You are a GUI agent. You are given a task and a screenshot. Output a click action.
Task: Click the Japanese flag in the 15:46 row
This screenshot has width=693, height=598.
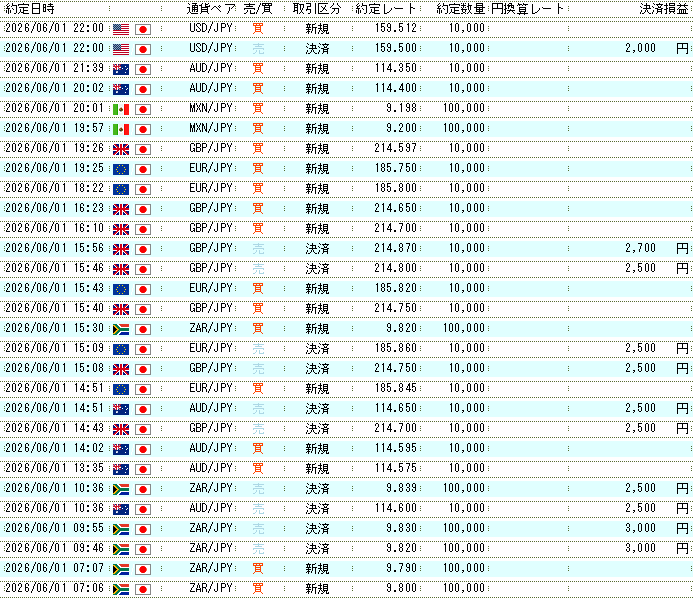pos(143,269)
